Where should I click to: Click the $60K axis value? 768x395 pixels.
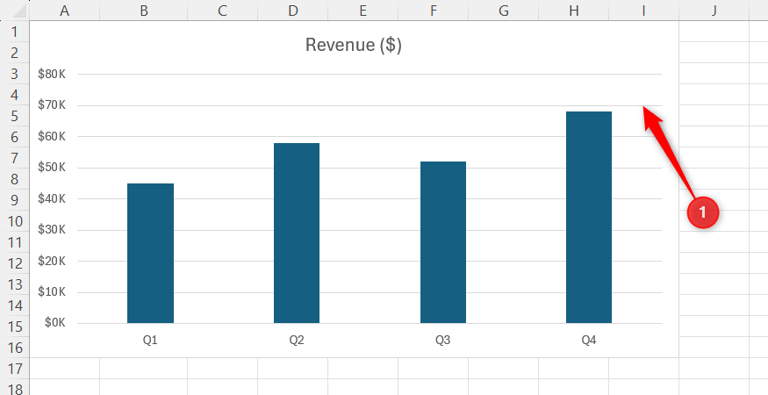(x=51, y=137)
